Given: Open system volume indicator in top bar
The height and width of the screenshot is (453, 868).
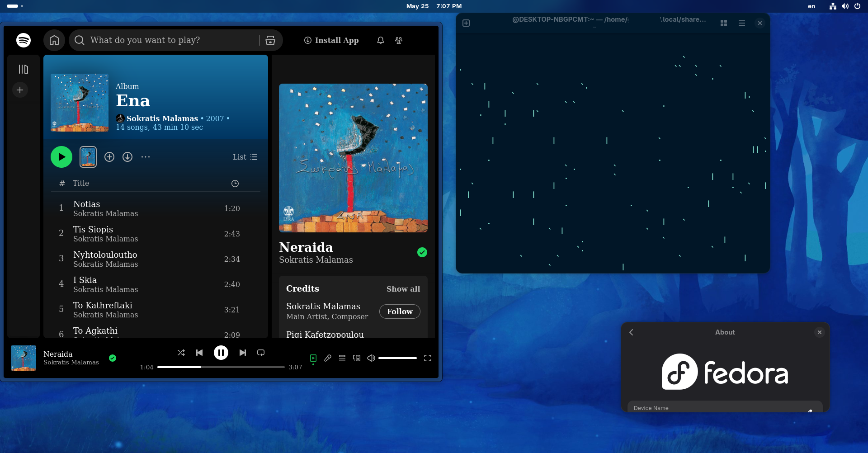Looking at the screenshot, I should coord(845,6).
